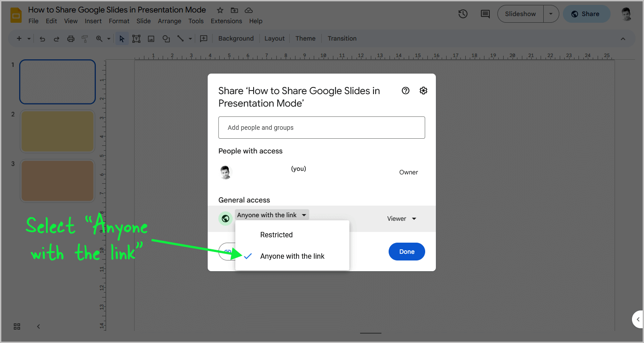Click the Share button

click(587, 14)
